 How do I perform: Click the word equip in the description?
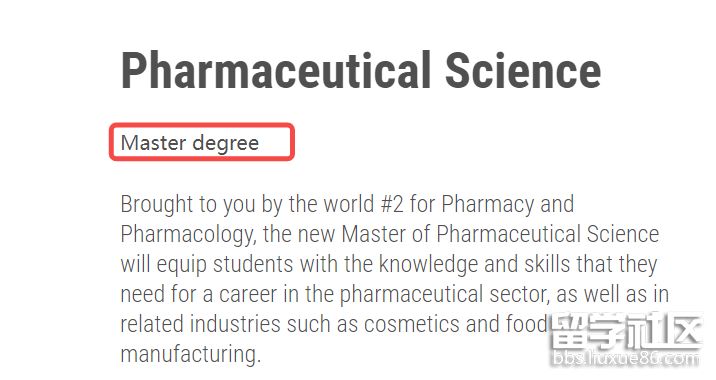(x=182, y=265)
